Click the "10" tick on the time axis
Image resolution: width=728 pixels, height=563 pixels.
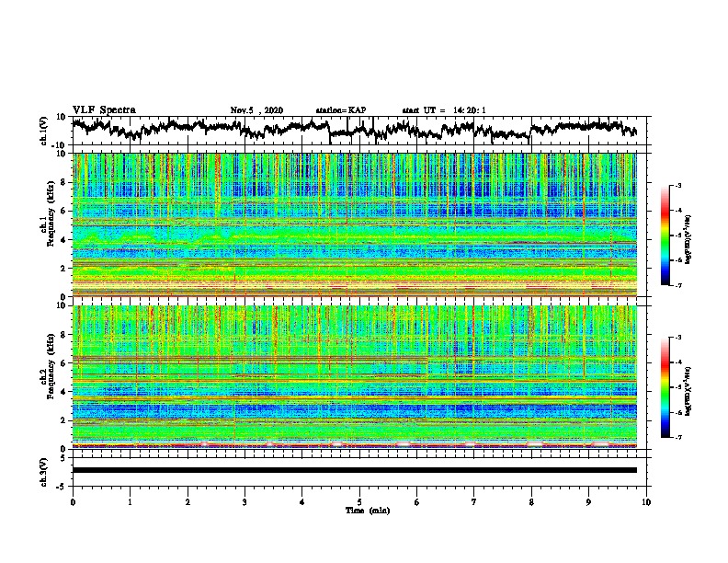(646, 502)
